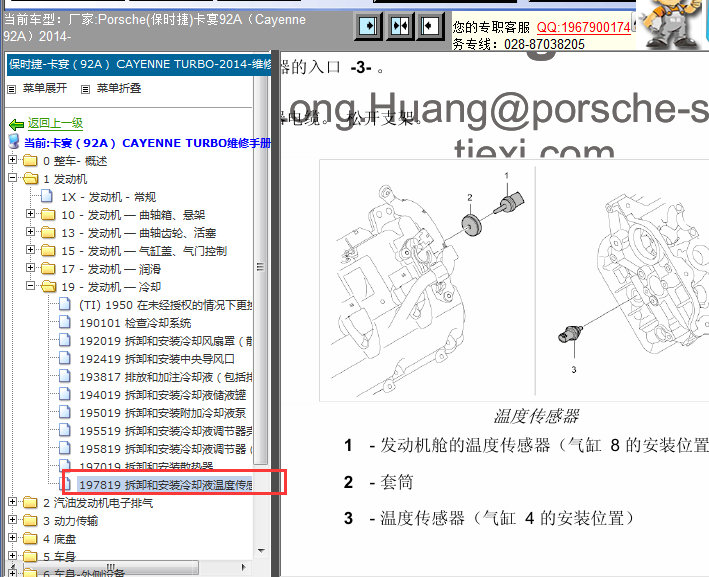
Task: Click the 保时捷-卡宴(92A) CAYENNE TURBO-2014 panel title
Action: (x=139, y=64)
